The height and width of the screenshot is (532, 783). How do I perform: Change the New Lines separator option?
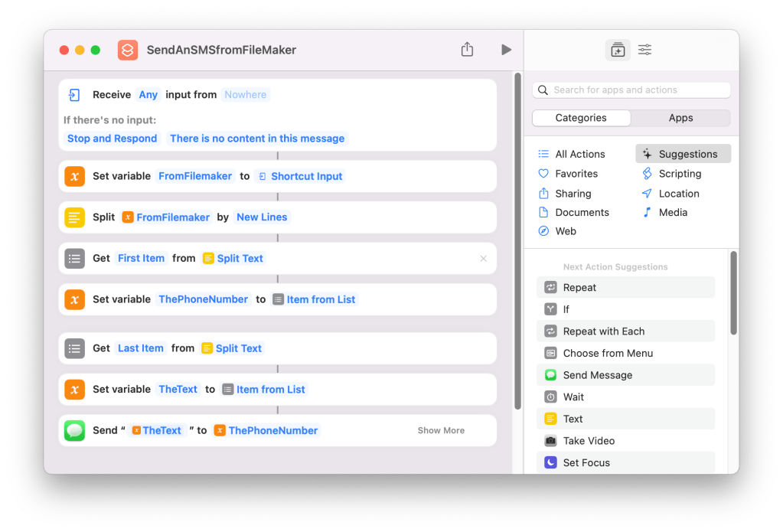pyautogui.click(x=262, y=217)
